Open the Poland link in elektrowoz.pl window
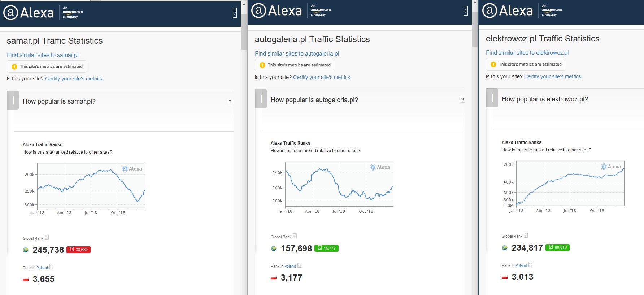The height and width of the screenshot is (295, 644). click(x=521, y=265)
